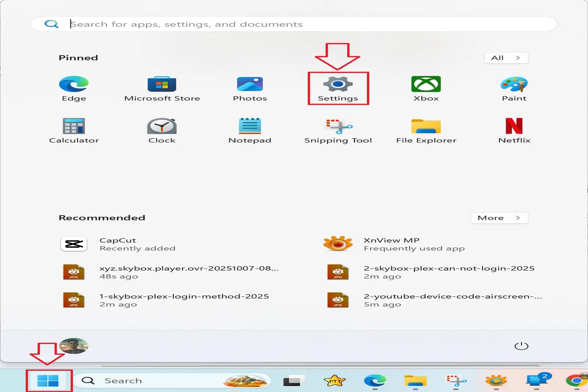Launch the Snipping Tool pinned app
Screen dimensions: 588x392
(x=338, y=131)
